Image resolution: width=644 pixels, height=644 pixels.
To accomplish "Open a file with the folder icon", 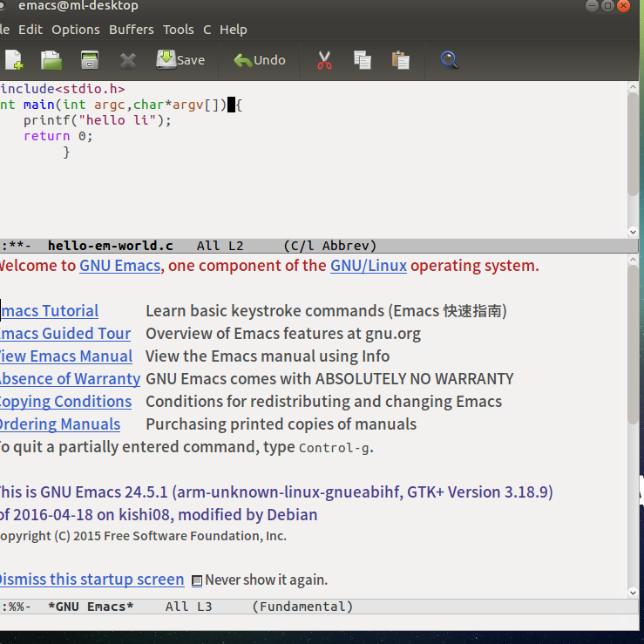I will (x=51, y=60).
